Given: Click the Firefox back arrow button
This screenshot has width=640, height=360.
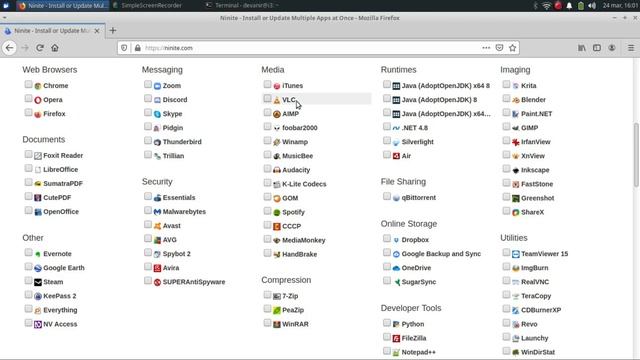Looking at the screenshot, I should 9,48.
